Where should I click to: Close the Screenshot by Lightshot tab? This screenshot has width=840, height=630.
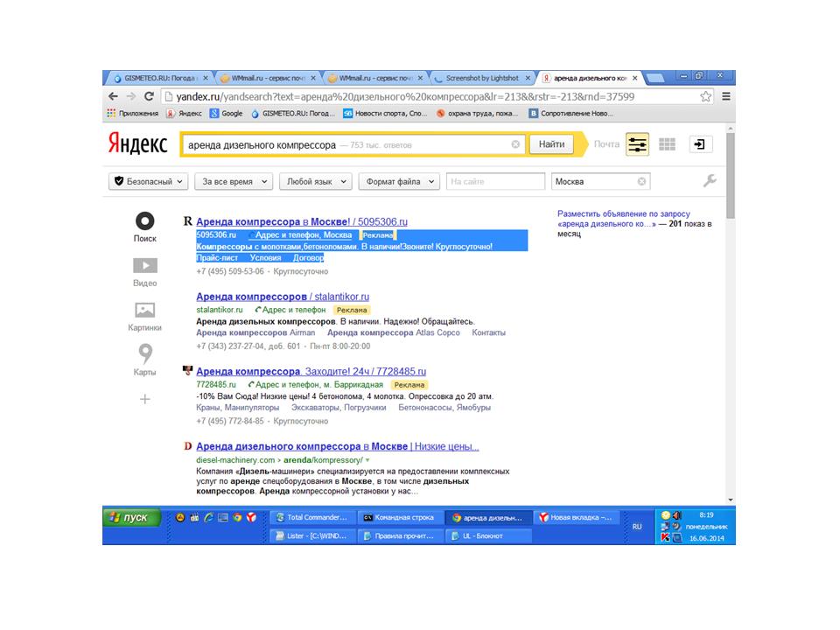click(528, 78)
